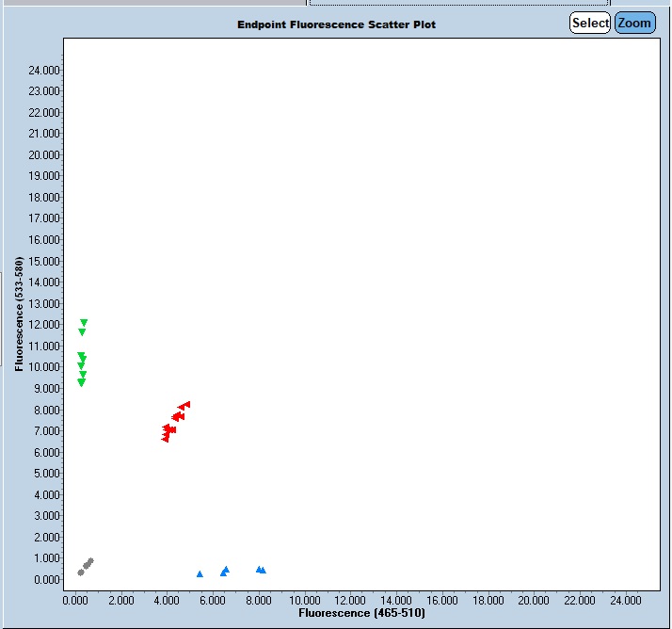This screenshot has height=629, width=672.
Task: Click the topmost green triangle data point
Action: [84, 323]
